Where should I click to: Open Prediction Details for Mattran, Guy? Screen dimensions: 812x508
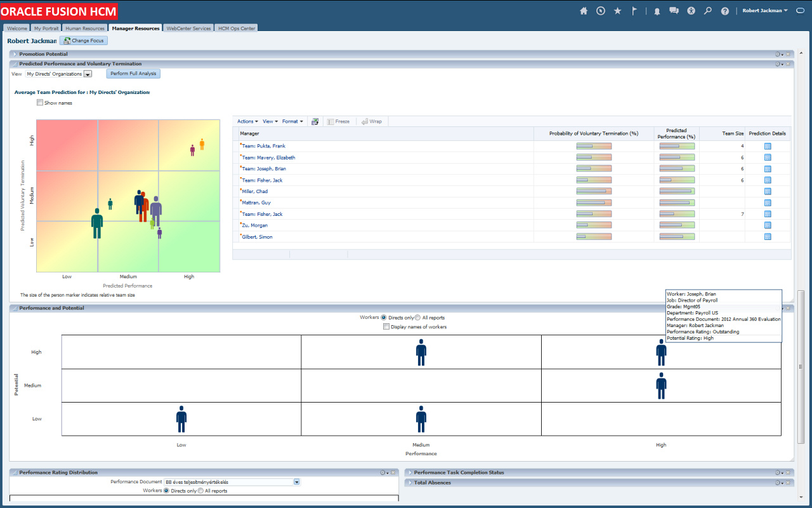pos(768,203)
